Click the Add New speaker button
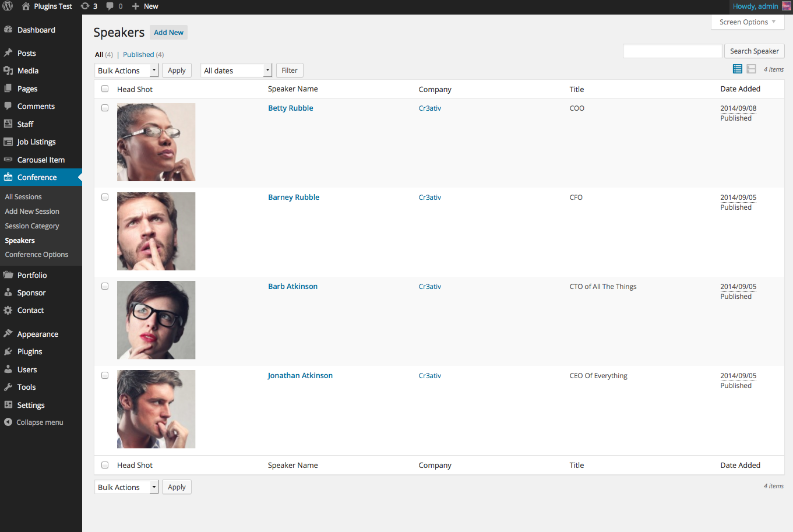793x532 pixels. tap(168, 33)
